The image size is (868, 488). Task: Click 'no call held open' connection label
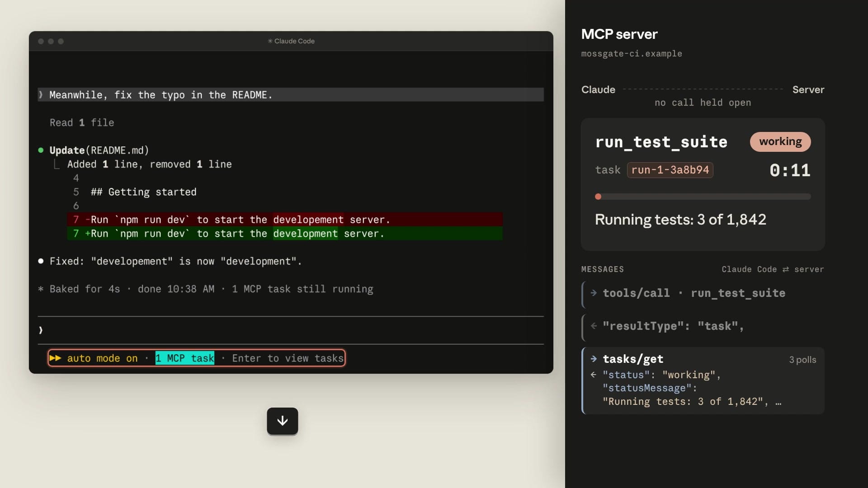(x=703, y=103)
